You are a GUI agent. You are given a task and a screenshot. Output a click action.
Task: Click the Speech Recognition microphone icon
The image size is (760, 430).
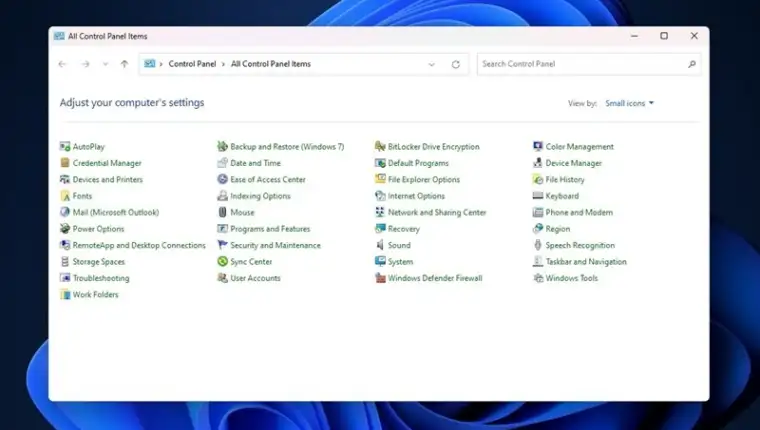(538, 245)
